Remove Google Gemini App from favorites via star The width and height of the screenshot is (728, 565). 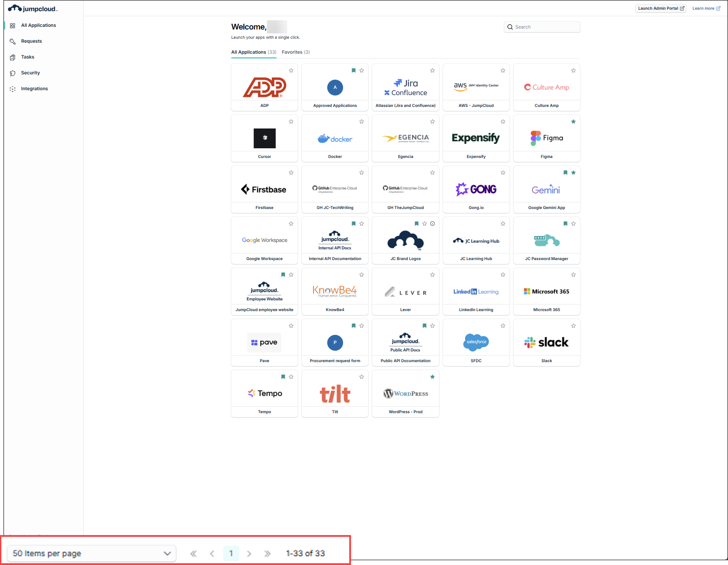[573, 172]
